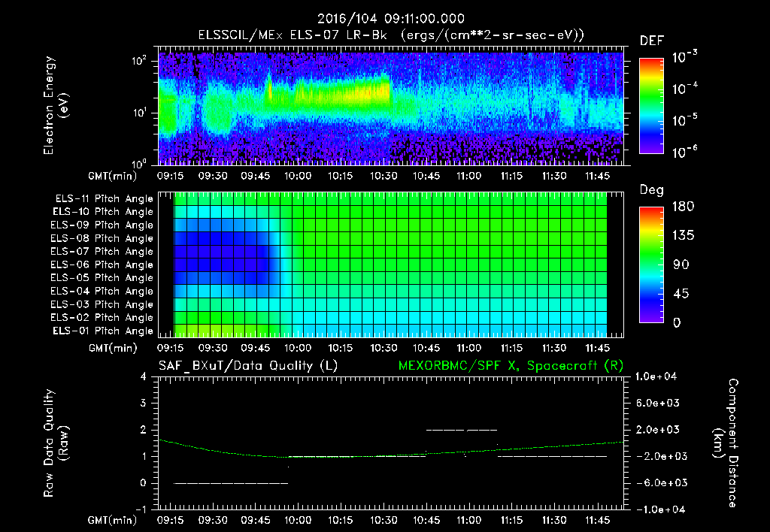
Task: Click 10:00 tick under the electron spectrogram
Action: click(x=298, y=176)
